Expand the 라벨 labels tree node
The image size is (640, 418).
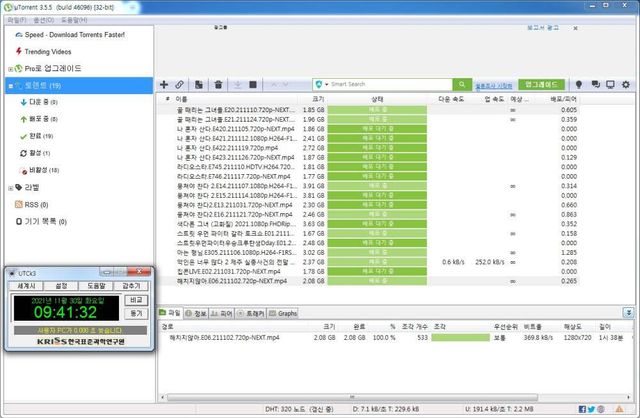point(10,187)
